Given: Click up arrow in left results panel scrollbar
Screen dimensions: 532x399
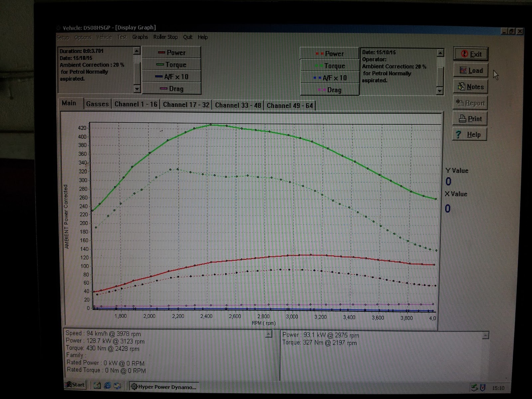Looking at the screenshot, I should pyautogui.click(x=269, y=334).
